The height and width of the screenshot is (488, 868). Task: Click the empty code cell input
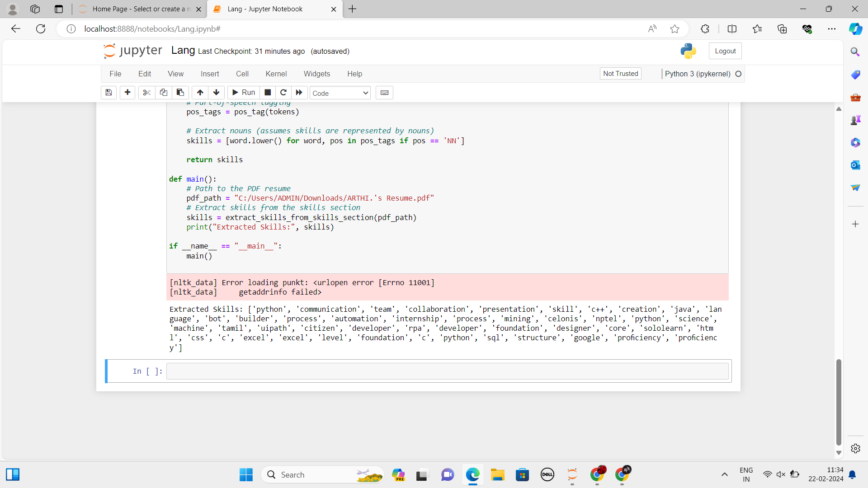(x=447, y=371)
